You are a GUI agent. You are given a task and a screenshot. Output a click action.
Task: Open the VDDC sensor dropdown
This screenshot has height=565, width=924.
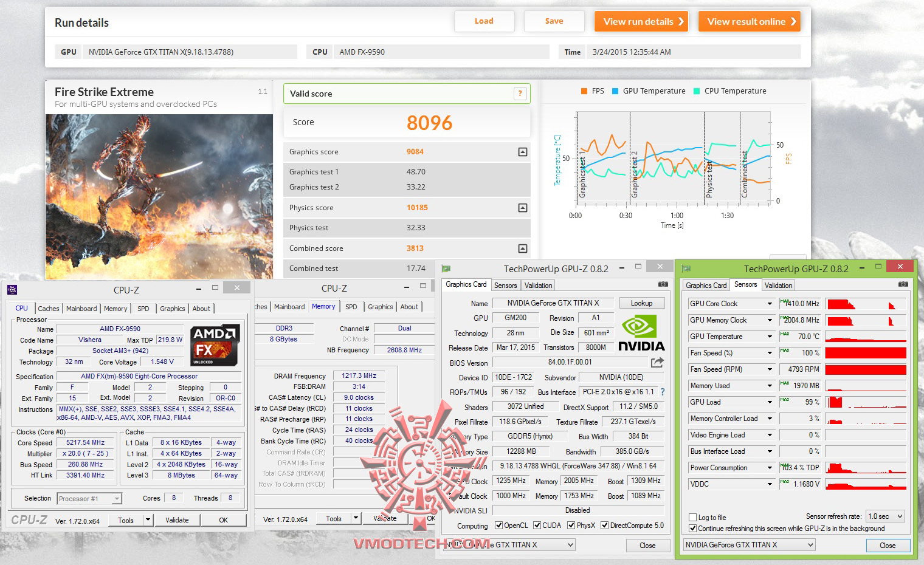[770, 484]
